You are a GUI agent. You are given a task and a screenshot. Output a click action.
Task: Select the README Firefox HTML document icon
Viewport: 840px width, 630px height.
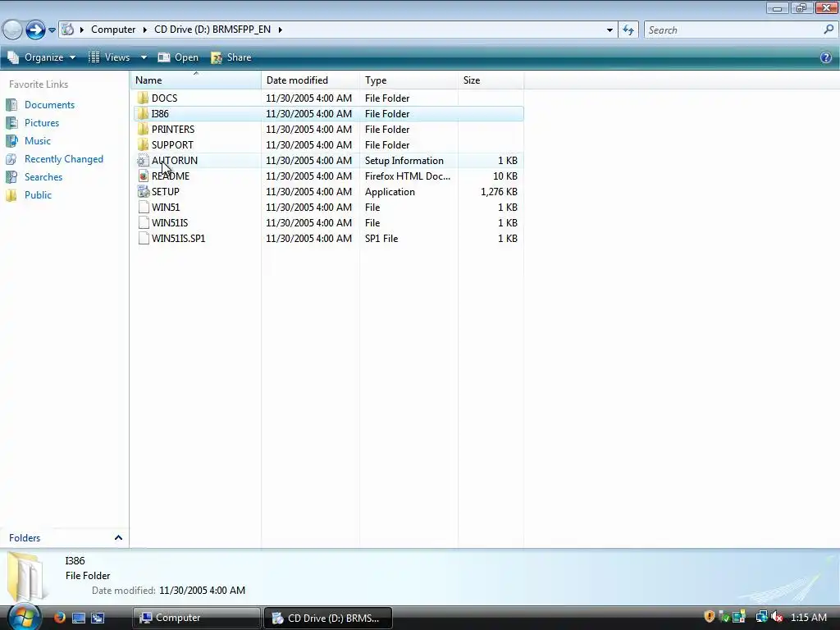[143, 176]
